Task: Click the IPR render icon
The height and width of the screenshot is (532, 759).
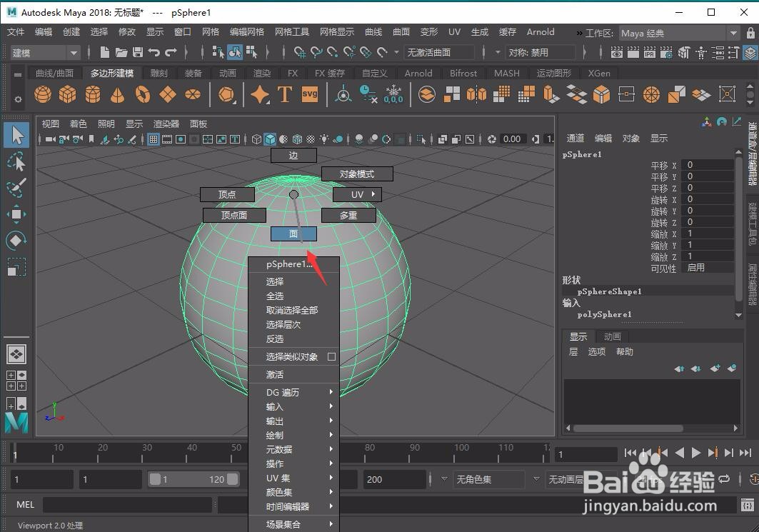Action: tap(650, 52)
